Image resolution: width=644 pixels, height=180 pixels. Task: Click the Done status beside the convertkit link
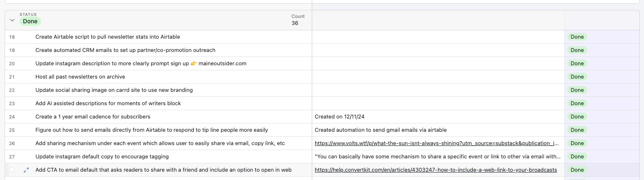[x=577, y=170]
